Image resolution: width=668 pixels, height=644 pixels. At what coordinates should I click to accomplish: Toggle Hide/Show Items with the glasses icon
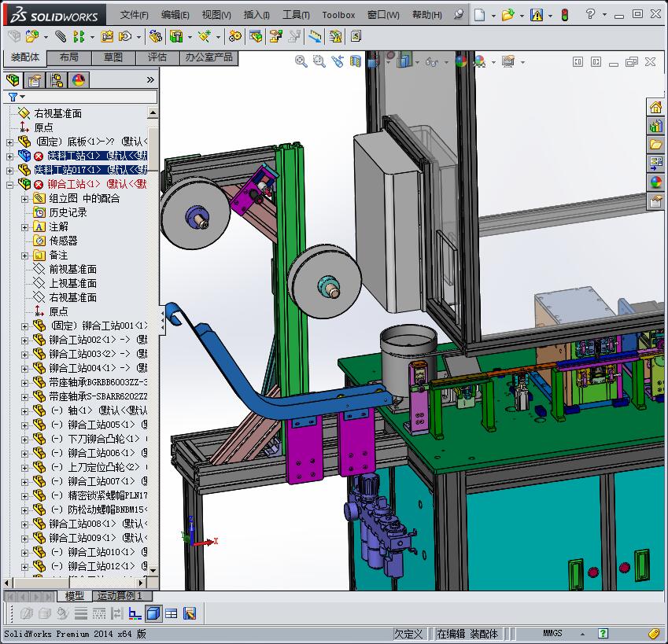coord(431,61)
